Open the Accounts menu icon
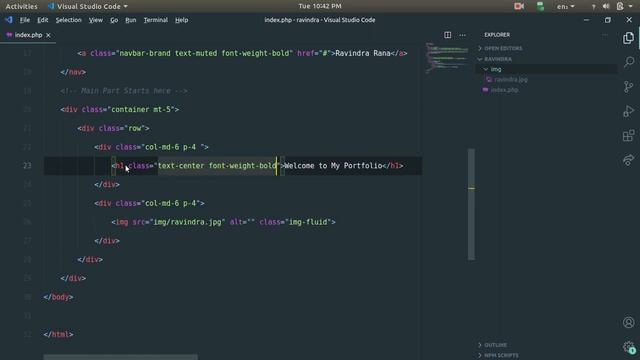Viewport: 640px width, 360px height. coord(629,322)
